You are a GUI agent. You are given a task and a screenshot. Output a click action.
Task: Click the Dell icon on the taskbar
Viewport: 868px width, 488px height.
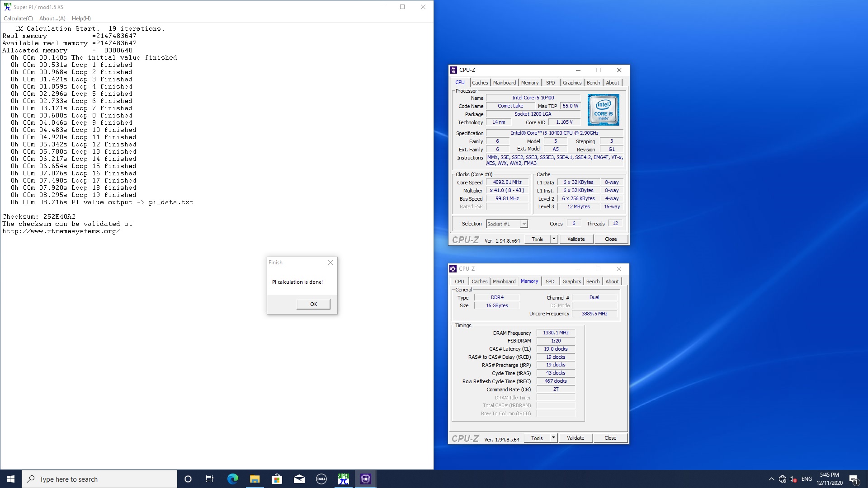(x=321, y=479)
